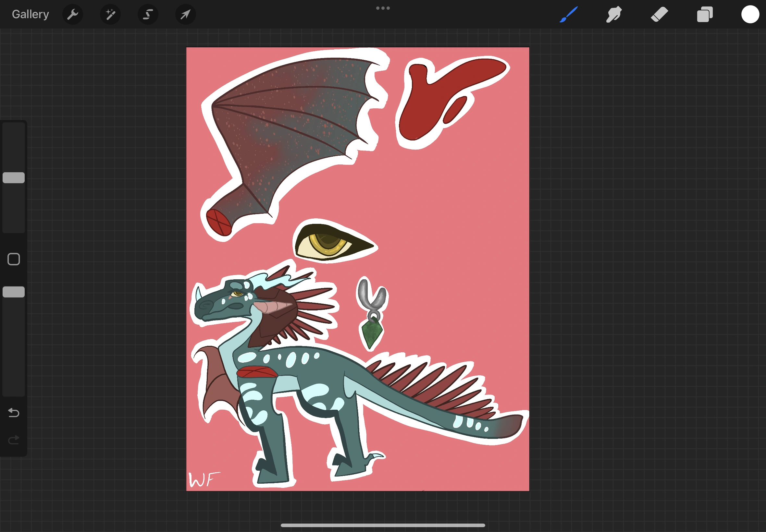The height and width of the screenshot is (532, 766).
Task: Tap the three-dot multitasking menu at top
Action: tap(383, 8)
